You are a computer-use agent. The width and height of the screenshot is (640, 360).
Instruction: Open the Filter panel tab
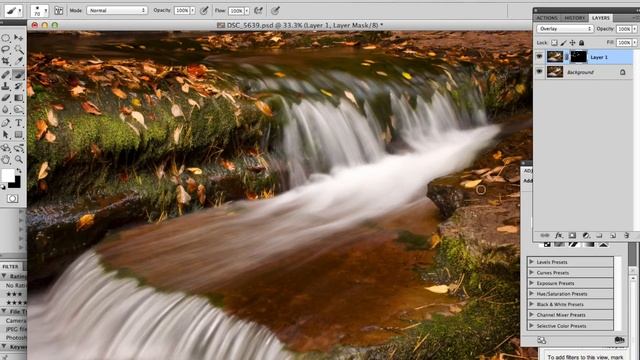[11, 267]
